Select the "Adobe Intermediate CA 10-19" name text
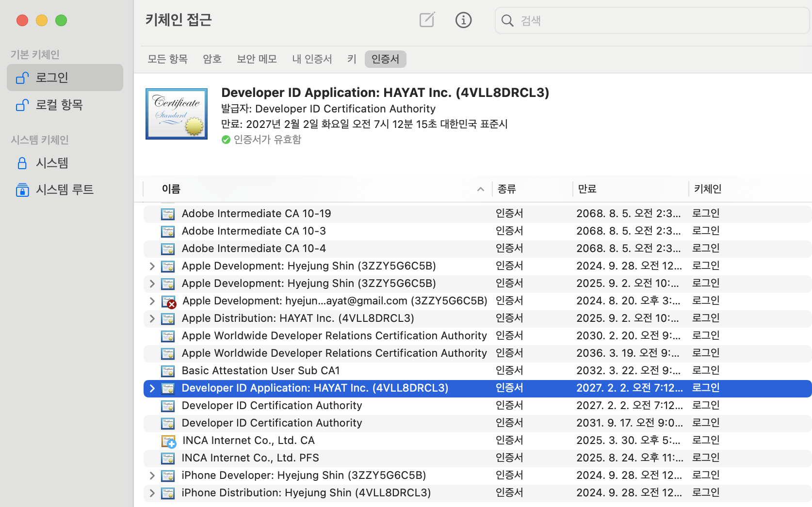Image resolution: width=812 pixels, height=507 pixels. tap(256, 214)
